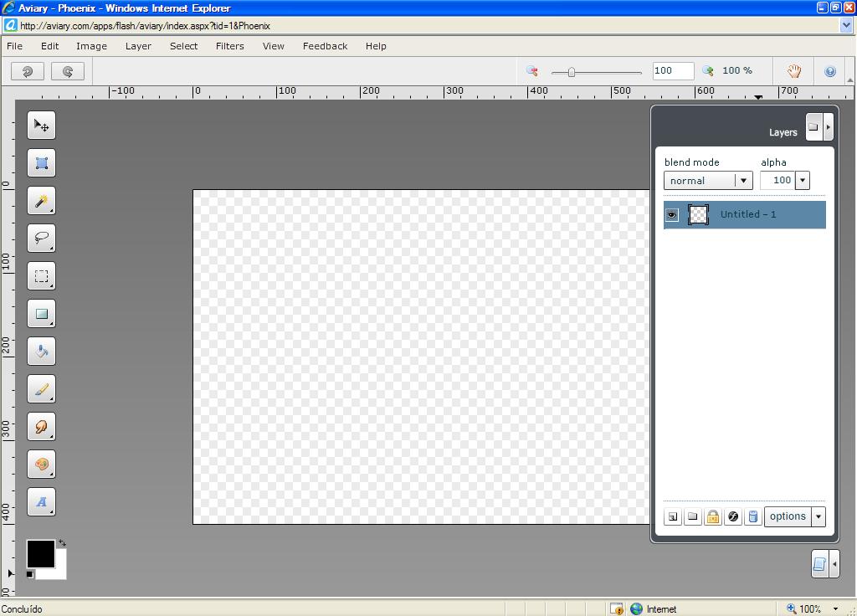Select the Color palette tool
This screenshot has height=616, width=857.
[42, 465]
